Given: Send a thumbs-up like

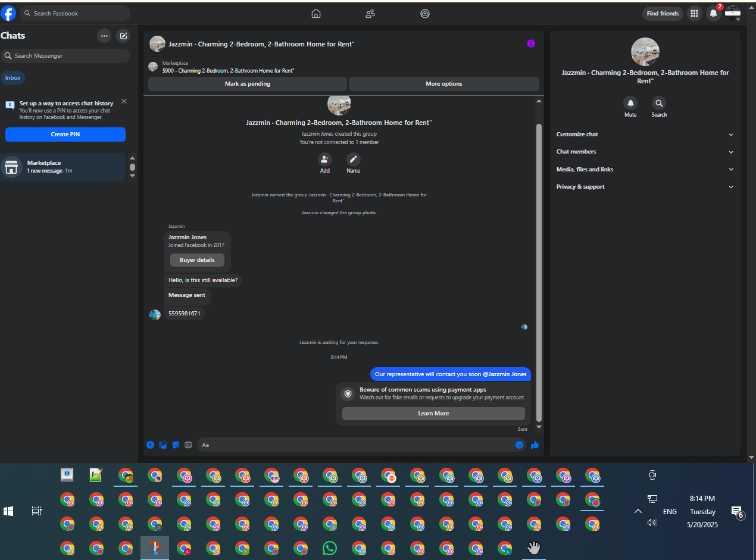Looking at the screenshot, I should [x=535, y=445].
